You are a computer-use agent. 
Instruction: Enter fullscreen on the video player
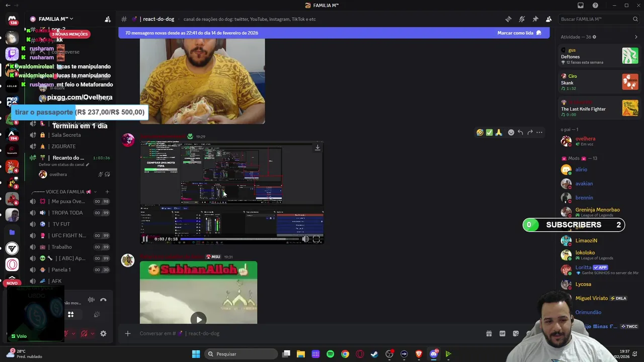click(x=316, y=239)
